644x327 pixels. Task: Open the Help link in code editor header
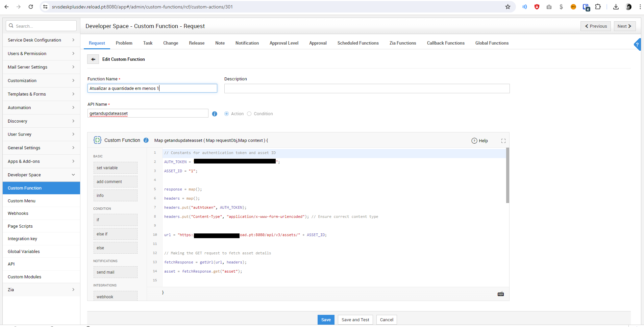(480, 141)
